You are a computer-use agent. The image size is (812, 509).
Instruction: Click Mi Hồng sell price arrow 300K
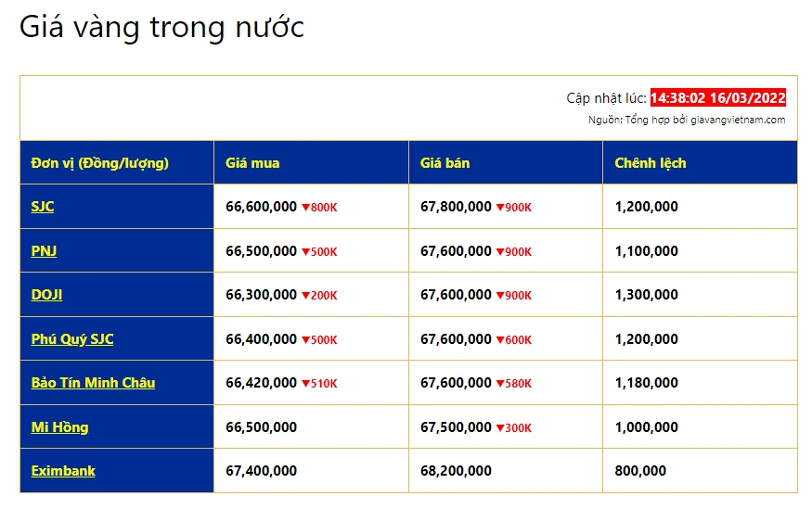tap(513, 428)
